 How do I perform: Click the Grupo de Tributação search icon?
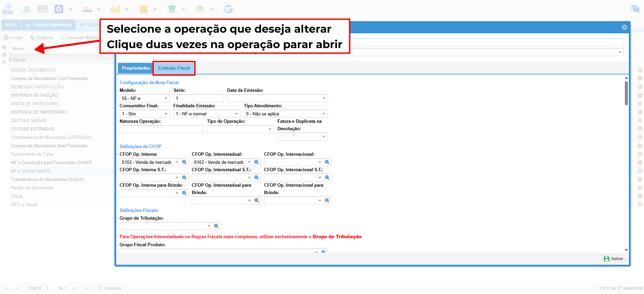point(216,226)
